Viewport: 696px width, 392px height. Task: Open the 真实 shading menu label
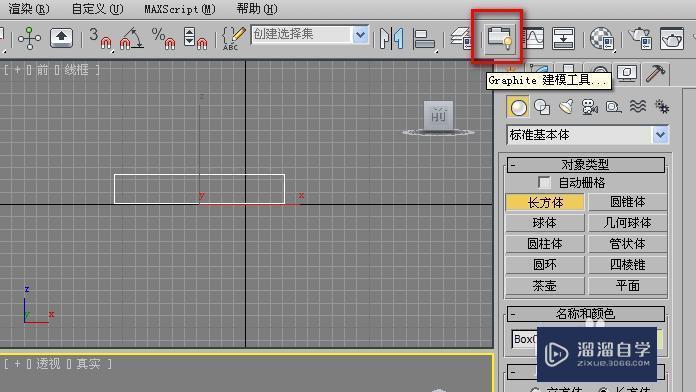pos(88,364)
